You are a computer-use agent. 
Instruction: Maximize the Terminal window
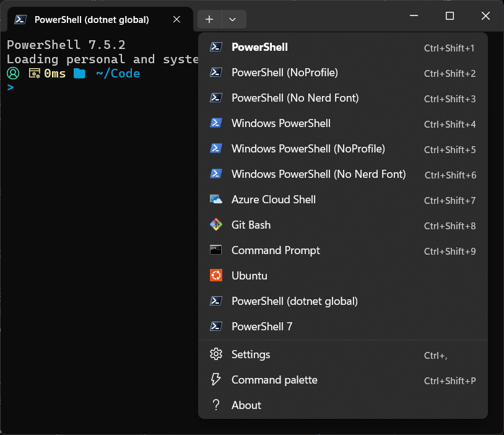(x=450, y=15)
